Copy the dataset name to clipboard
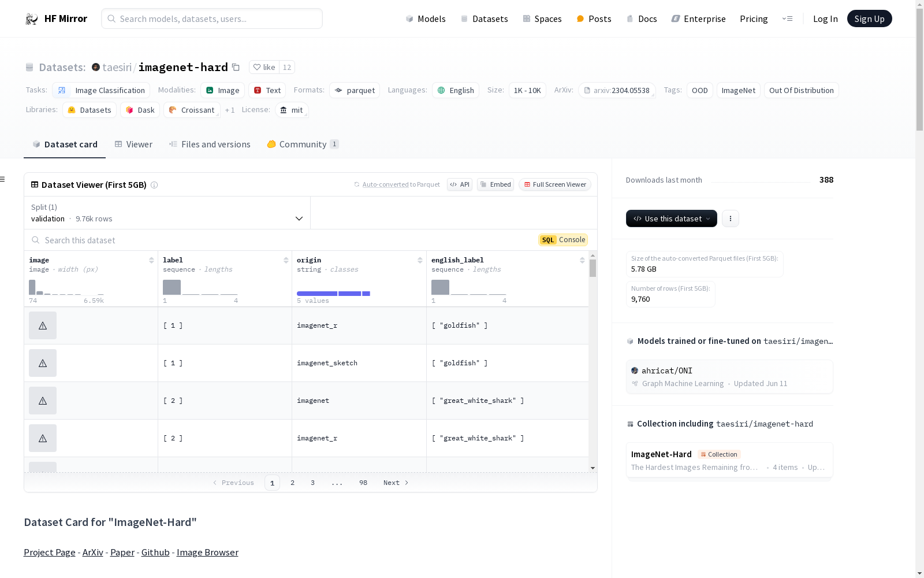Viewport: 924px width, 578px height. (236, 67)
